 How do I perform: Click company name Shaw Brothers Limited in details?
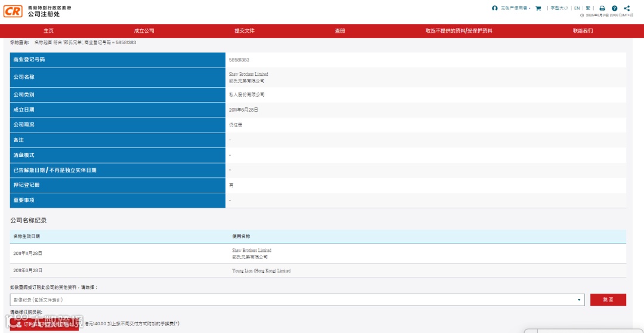pyautogui.click(x=248, y=75)
